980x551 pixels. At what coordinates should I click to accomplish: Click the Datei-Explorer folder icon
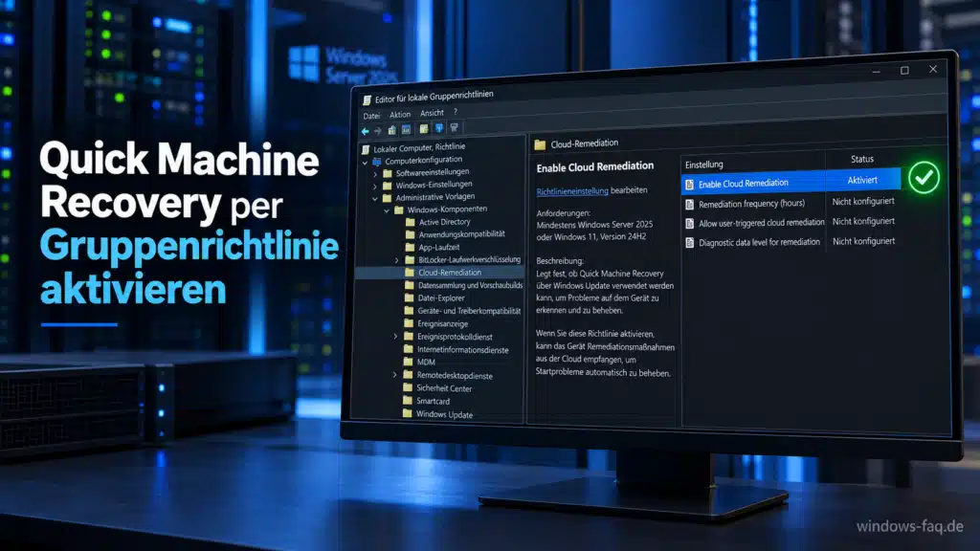pos(410,298)
